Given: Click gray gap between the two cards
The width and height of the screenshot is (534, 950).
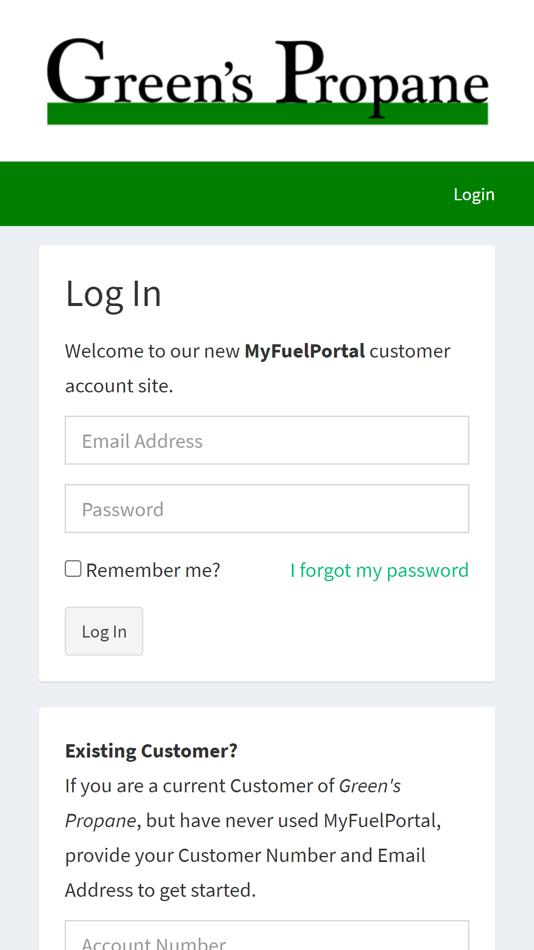Looking at the screenshot, I should 267,694.
